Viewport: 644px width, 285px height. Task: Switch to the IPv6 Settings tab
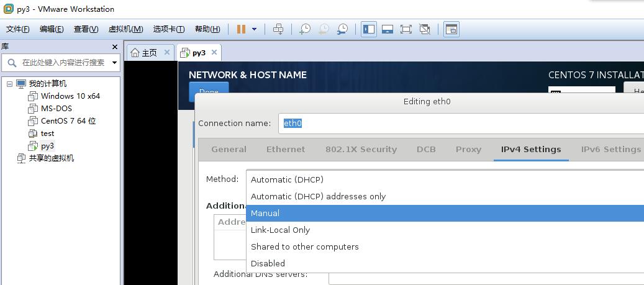[x=610, y=150]
